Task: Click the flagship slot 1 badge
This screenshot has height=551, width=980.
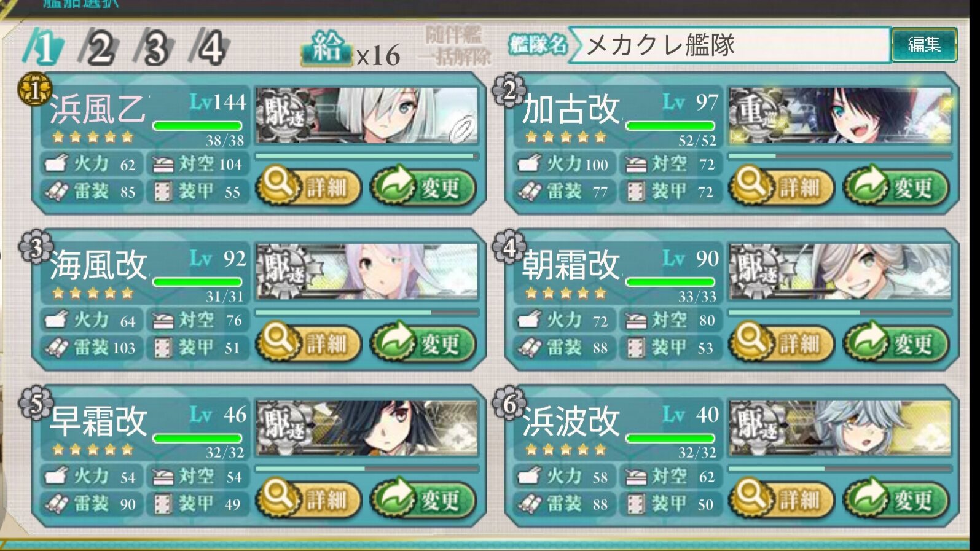Action: click(x=35, y=90)
